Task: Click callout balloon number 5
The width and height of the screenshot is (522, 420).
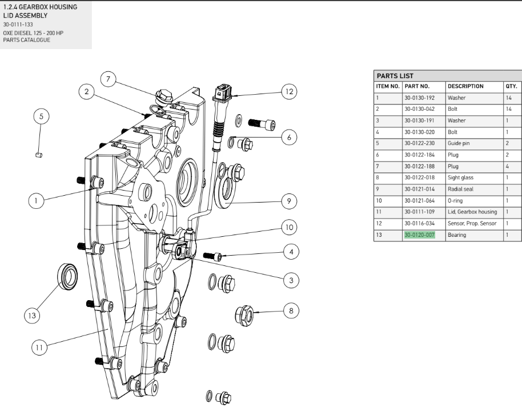Action: (41, 116)
